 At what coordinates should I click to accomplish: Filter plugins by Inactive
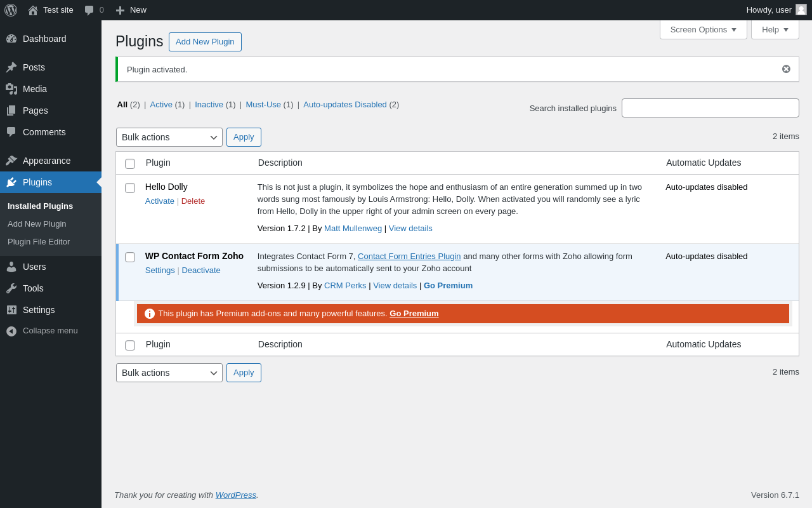209,105
